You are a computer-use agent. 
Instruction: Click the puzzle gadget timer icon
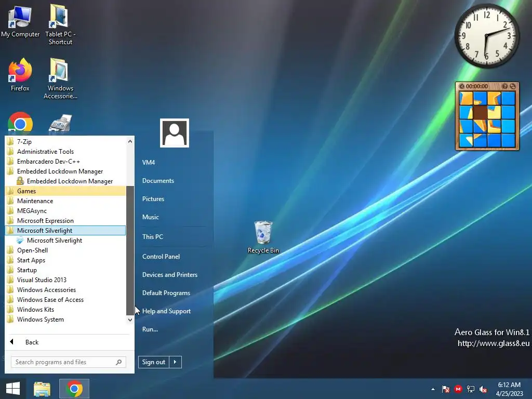(461, 87)
